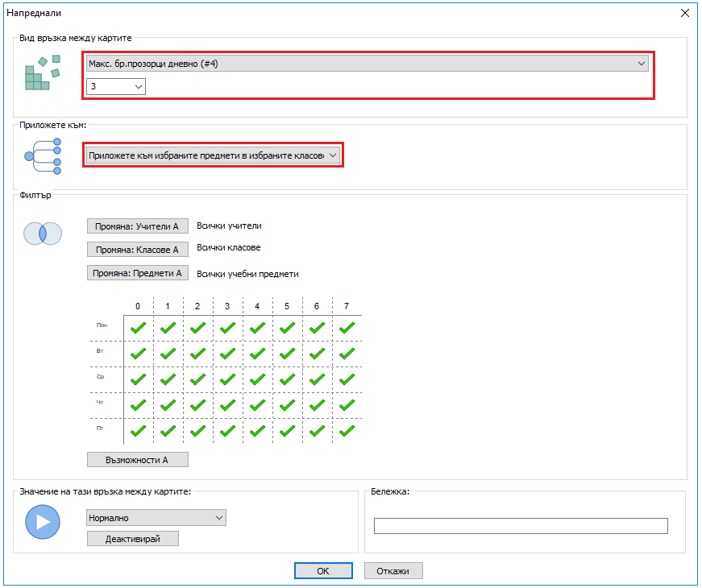
Task: Open the Макс. бр.прозорци дневно dropdown
Action: [x=367, y=64]
